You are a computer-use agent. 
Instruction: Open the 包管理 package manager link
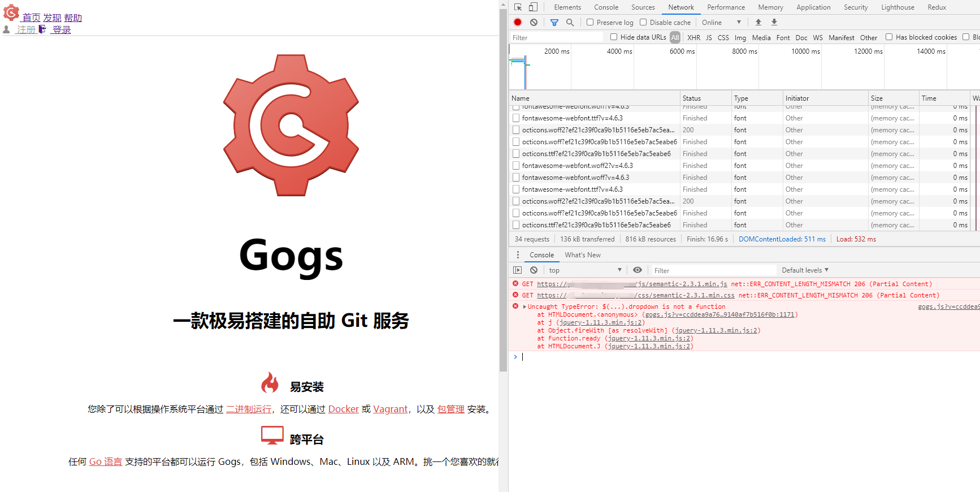click(451, 409)
